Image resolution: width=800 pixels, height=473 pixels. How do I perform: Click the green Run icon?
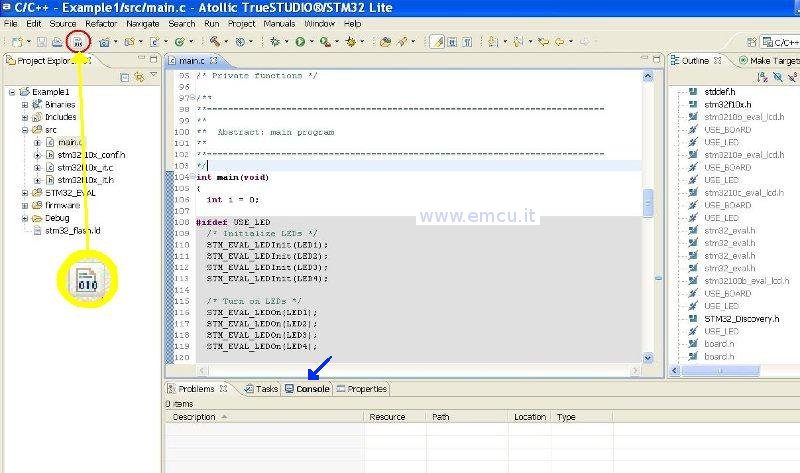(301, 42)
